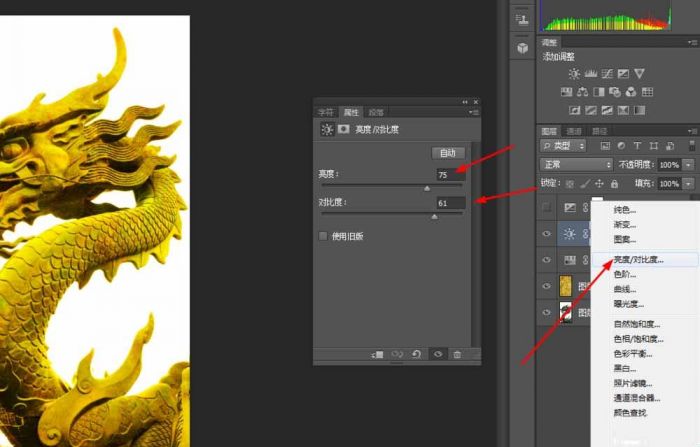Add a Hue/Saturation adjustment icon
Viewport: 700px width, 447px height.
pyautogui.click(x=567, y=92)
